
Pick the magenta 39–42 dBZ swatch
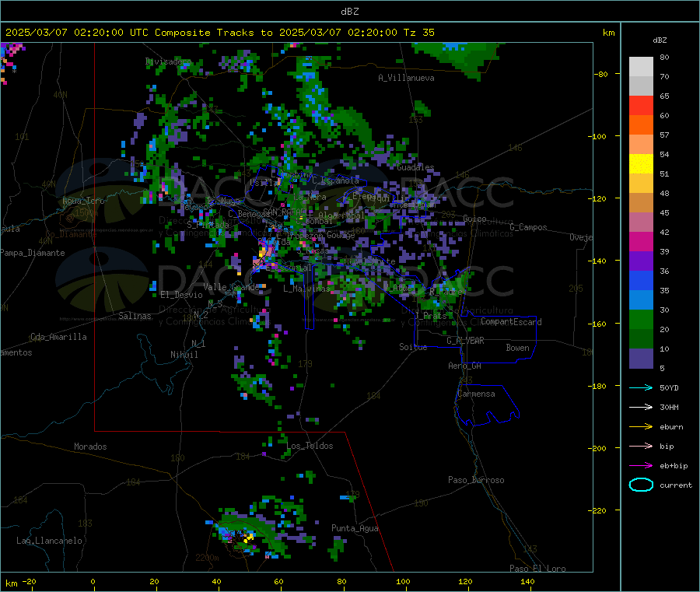click(x=641, y=241)
